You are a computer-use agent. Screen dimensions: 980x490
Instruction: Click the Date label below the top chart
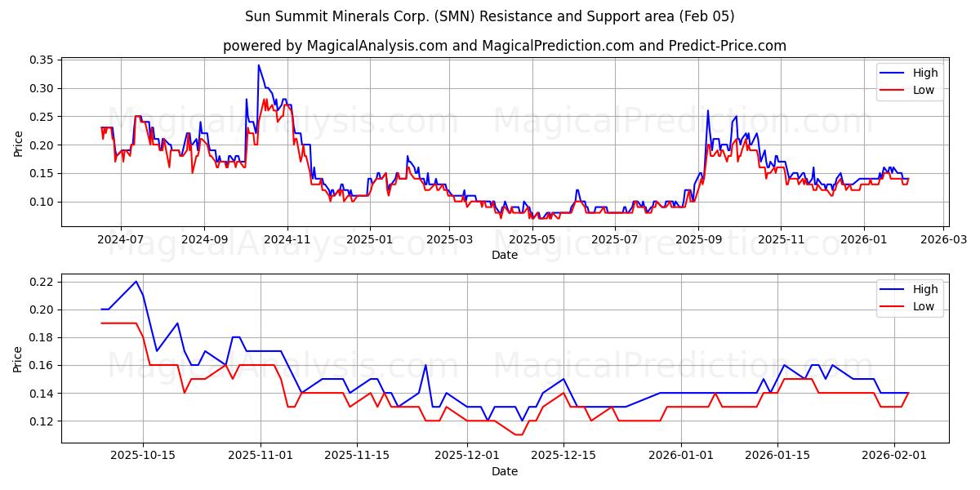[506, 256]
